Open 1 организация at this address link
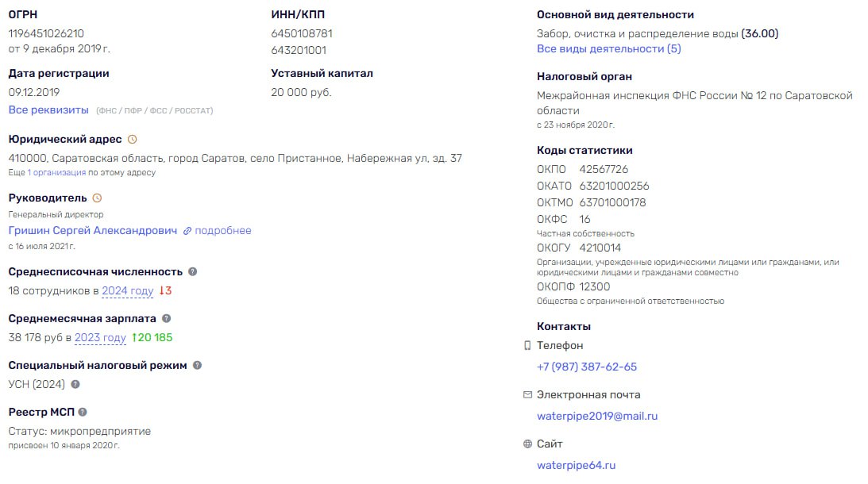This screenshot has height=484, width=868. [x=56, y=173]
